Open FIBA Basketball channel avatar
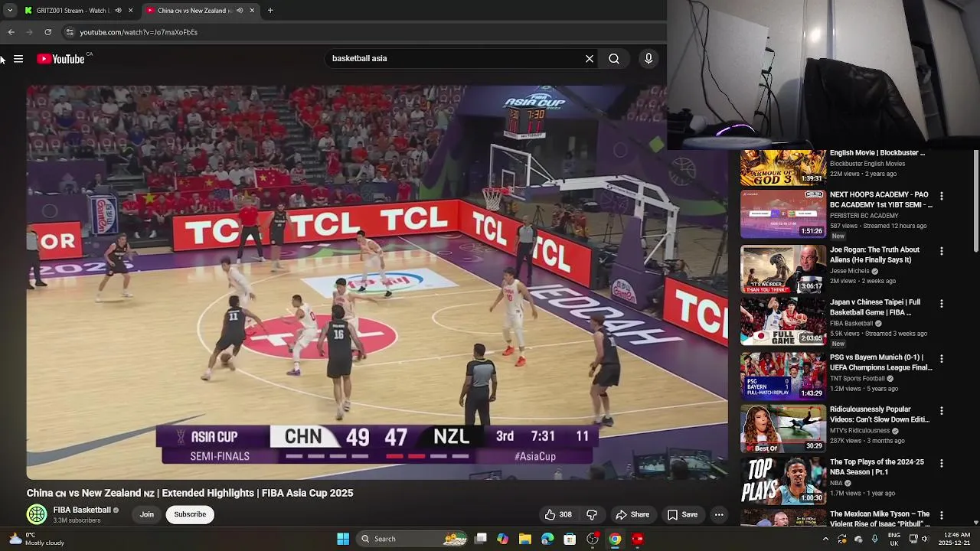 pyautogui.click(x=37, y=514)
